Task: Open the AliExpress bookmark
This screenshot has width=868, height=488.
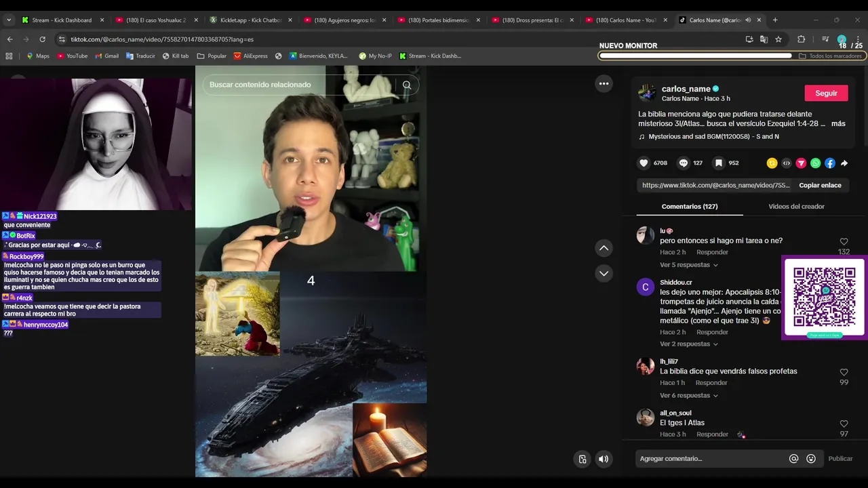Action: pos(250,56)
